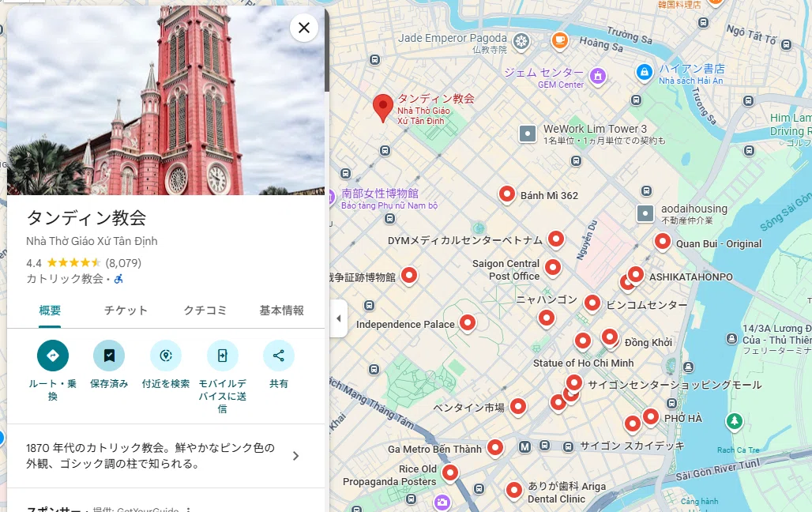Select the WeWork Lim Tower 3 marker
Image resolution: width=812 pixels, height=512 pixels.
pos(528,134)
